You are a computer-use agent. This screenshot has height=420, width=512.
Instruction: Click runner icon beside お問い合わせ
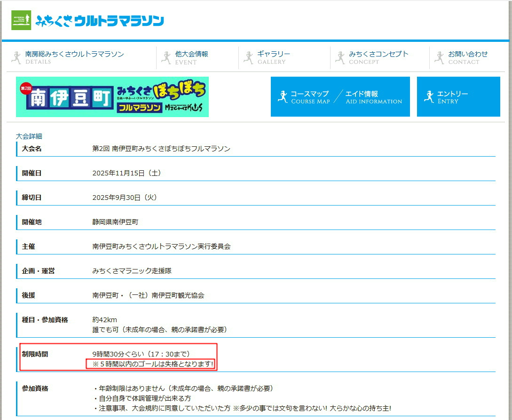(x=439, y=58)
